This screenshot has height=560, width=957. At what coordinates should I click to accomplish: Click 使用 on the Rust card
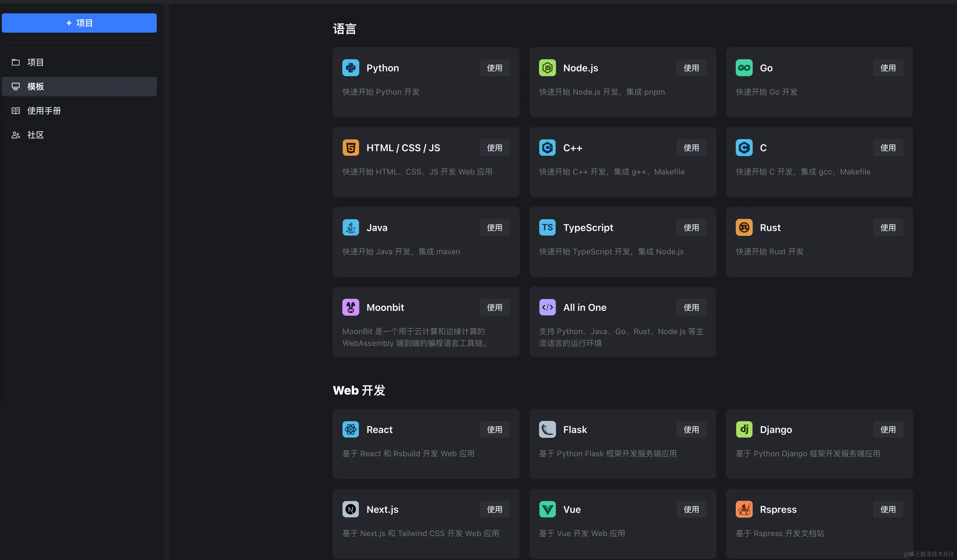point(888,228)
